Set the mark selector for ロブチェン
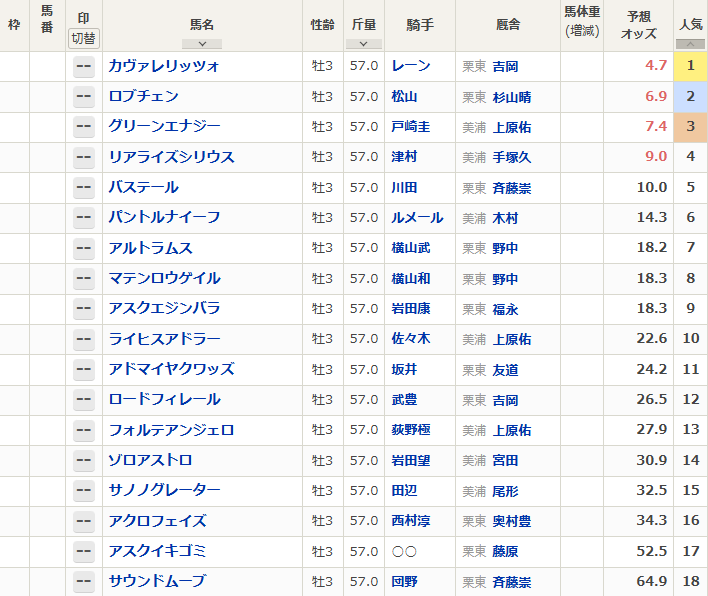The width and height of the screenshot is (708, 596). tap(84, 97)
